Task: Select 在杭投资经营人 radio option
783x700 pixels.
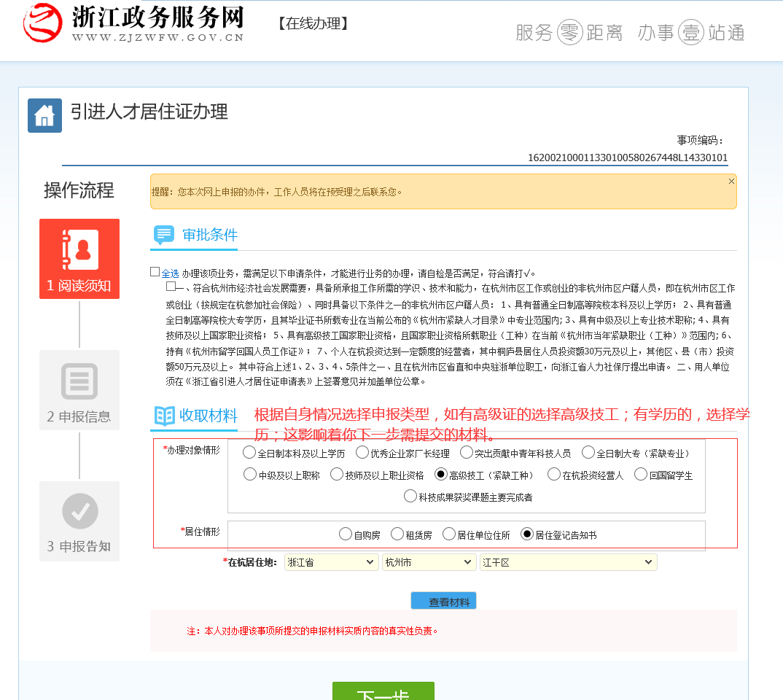Action: tap(554, 474)
